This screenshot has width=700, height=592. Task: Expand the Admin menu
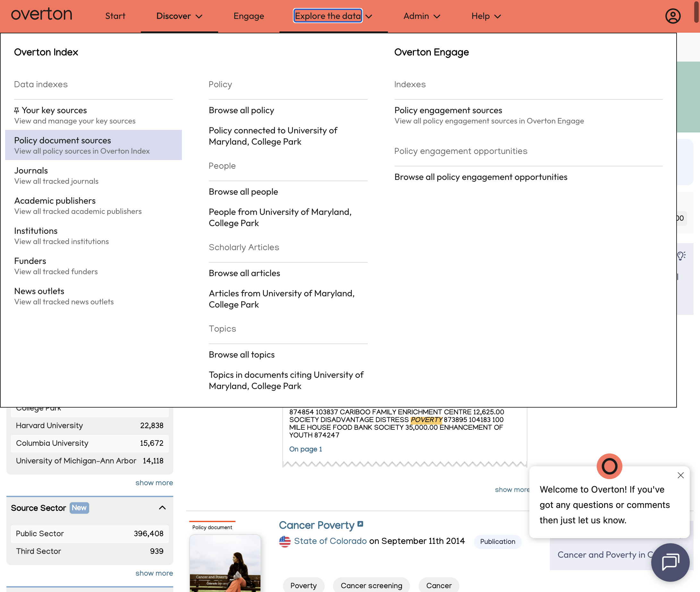(422, 16)
